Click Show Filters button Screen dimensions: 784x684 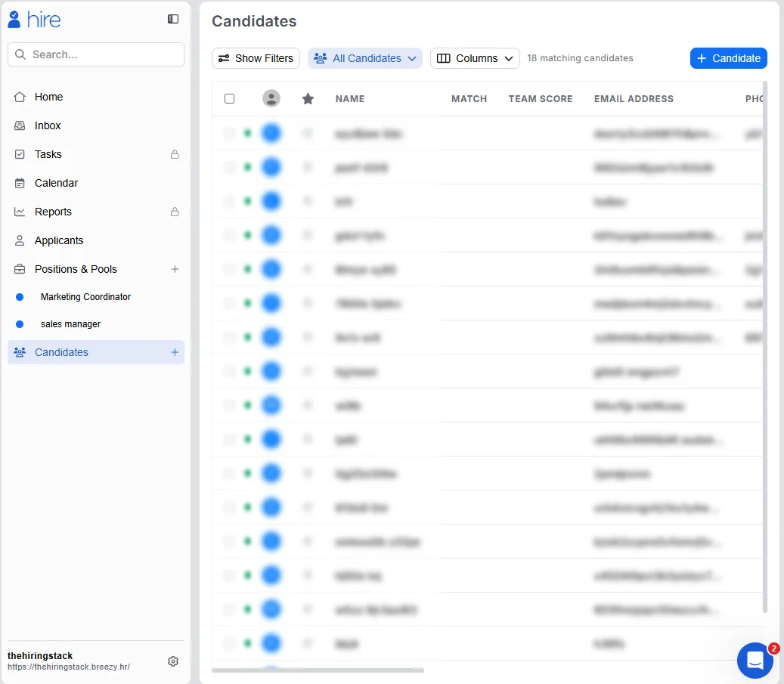click(x=256, y=58)
